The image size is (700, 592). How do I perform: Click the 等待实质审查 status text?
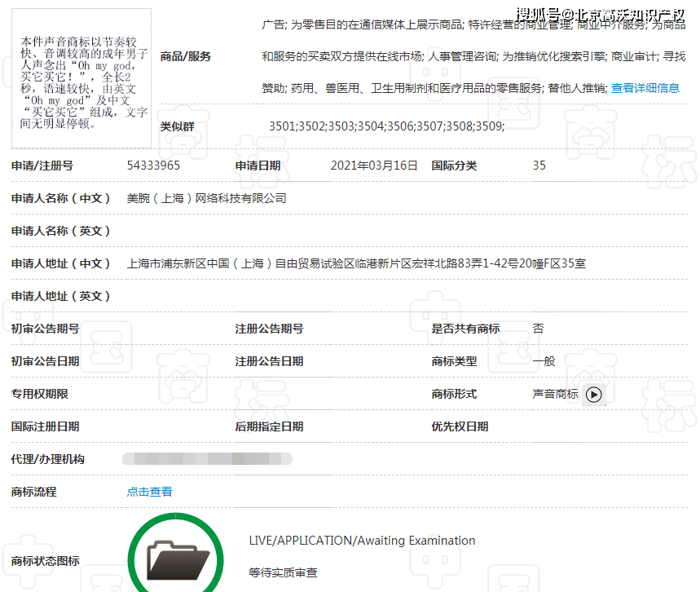pyautogui.click(x=283, y=573)
